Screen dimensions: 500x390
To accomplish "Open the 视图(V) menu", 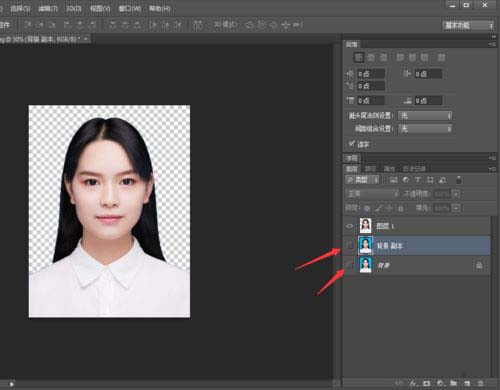I will [x=100, y=8].
